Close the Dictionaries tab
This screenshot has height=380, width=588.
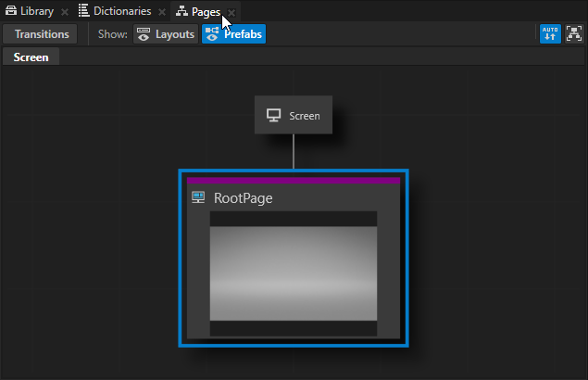(x=161, y=12)
